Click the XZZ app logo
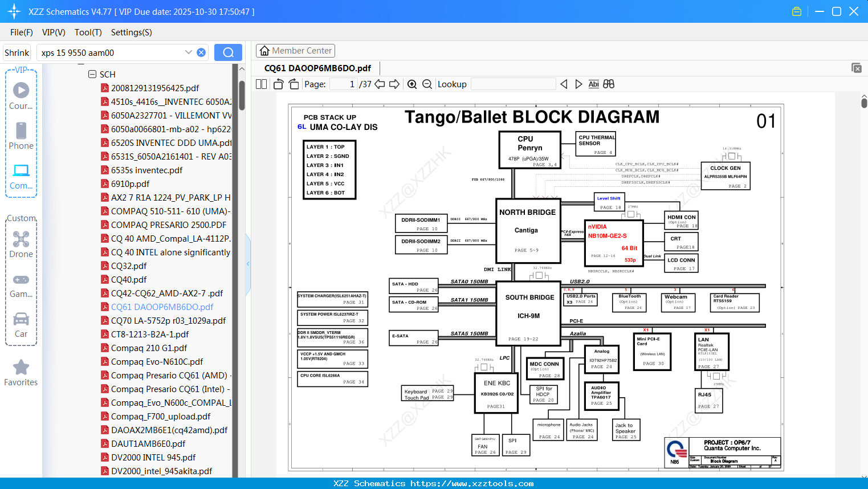This screenshot has width=868, height=489. tap(14, 11)
